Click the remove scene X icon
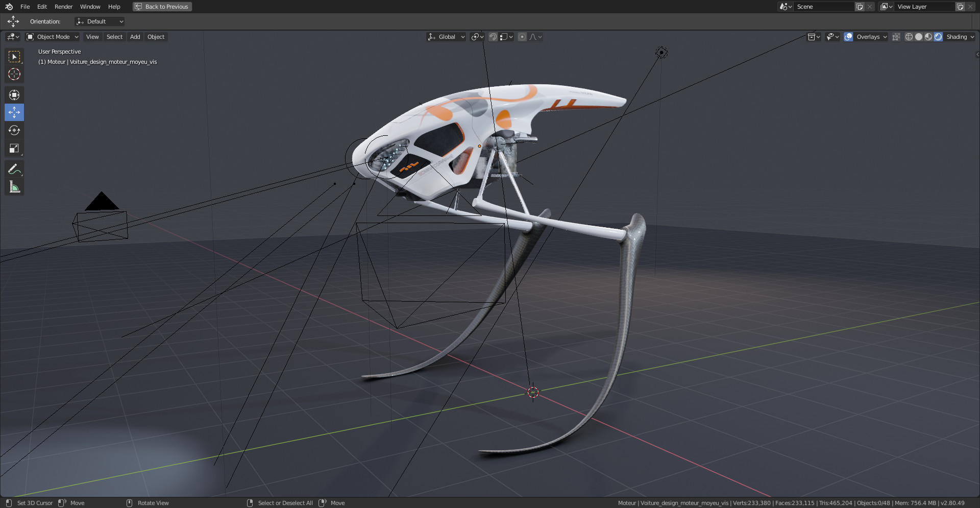The width and height of the screenshot is (980, 508). click(870, 7)
